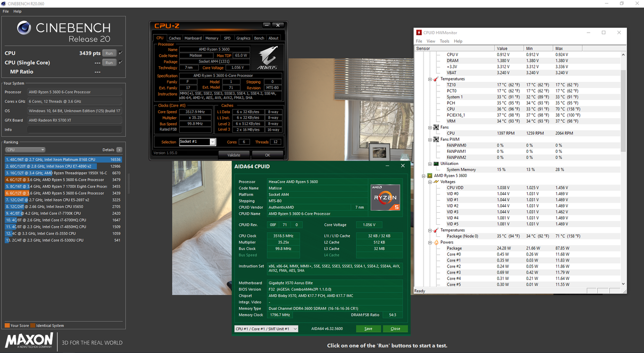Image resolution: width=644 pixels, height=353 pixels.
Task: Open the Cinebench Help menu
Action: click(18, 11)
